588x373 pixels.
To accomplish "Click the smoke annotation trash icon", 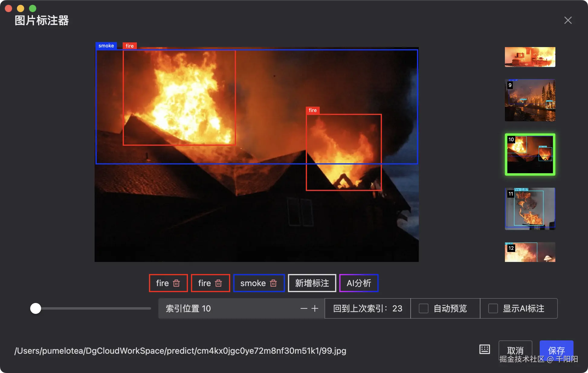I will (x=273, y=283).
